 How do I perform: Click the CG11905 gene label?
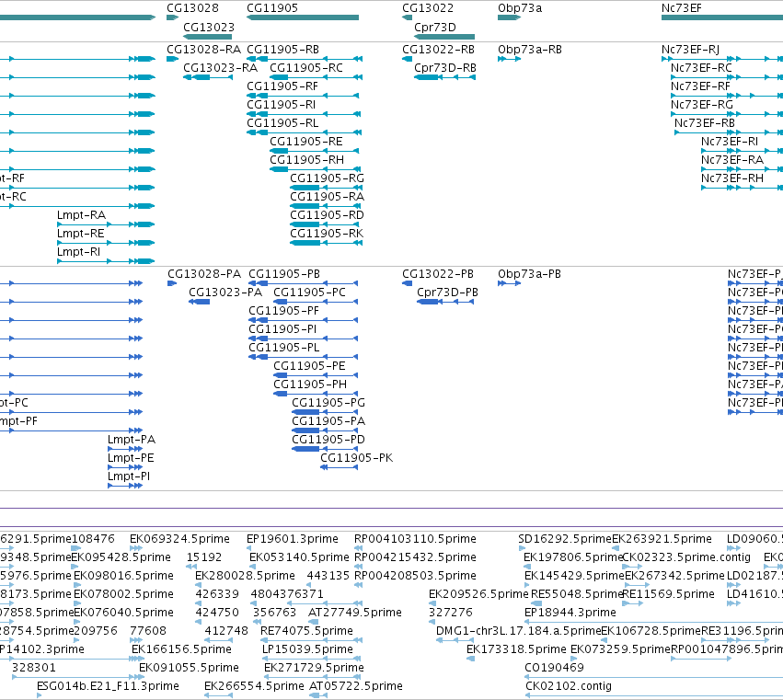tap(272, 8)
